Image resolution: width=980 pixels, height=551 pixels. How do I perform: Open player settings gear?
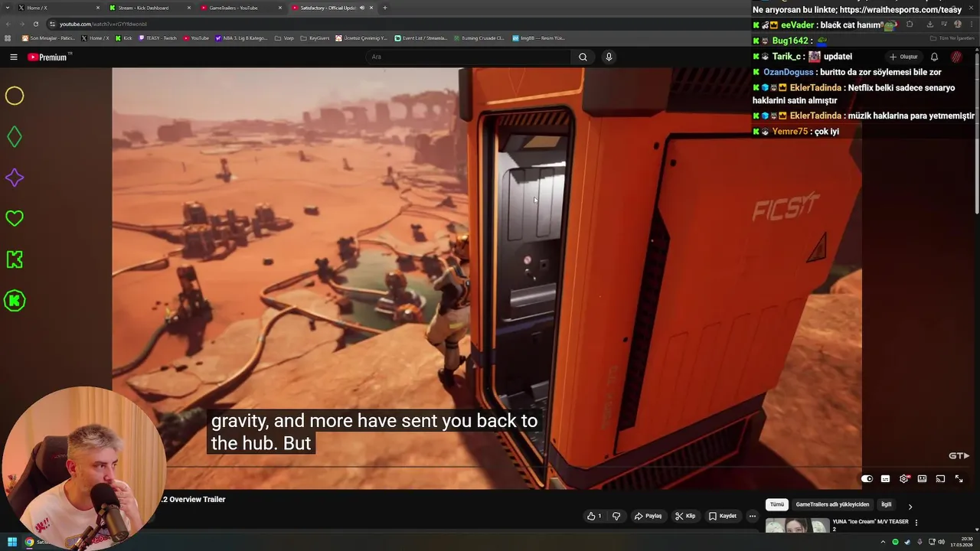903,479
